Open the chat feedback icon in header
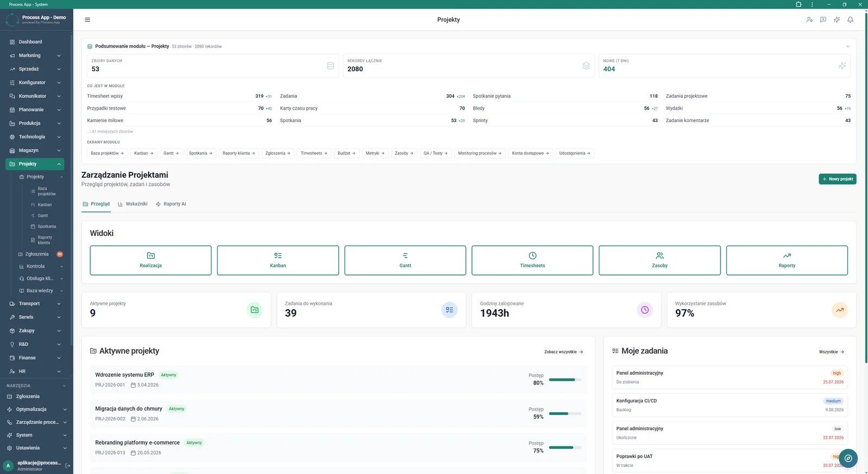 [x=823, y=20]
